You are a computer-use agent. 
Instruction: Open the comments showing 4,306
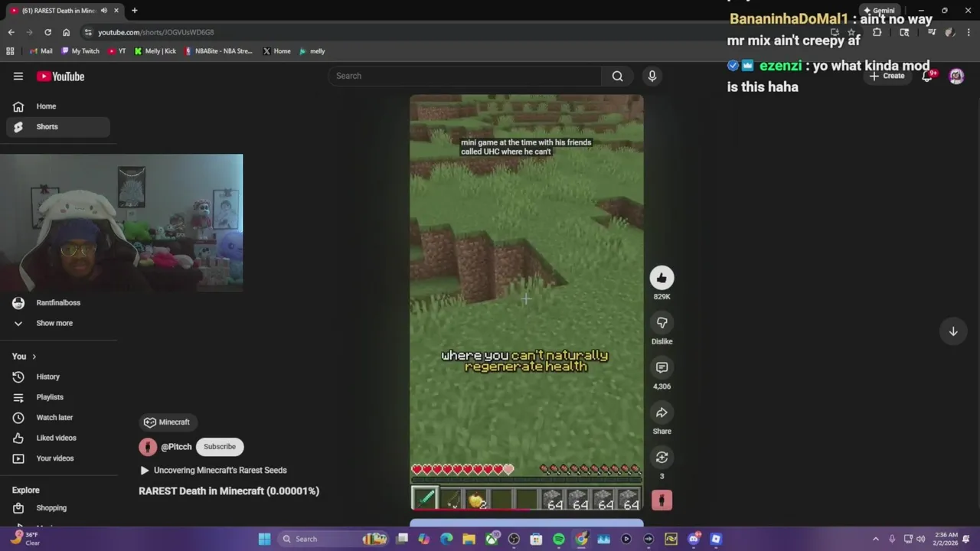[661, 368]
